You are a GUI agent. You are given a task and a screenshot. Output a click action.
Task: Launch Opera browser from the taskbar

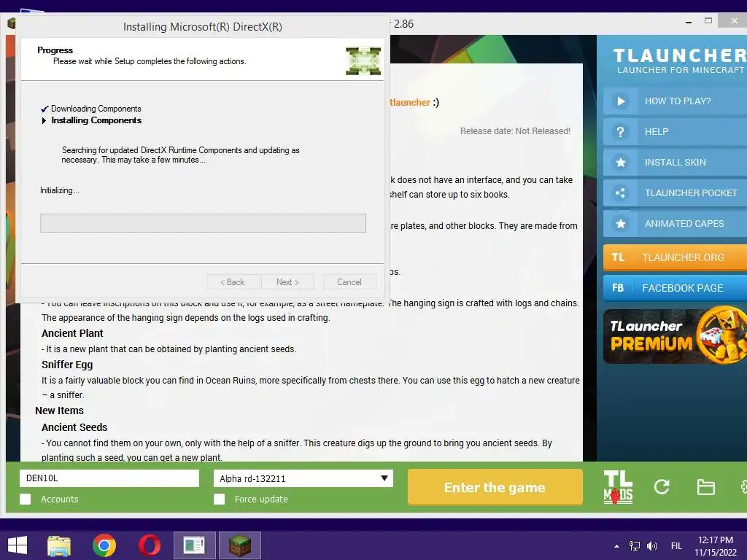(149, 545)
